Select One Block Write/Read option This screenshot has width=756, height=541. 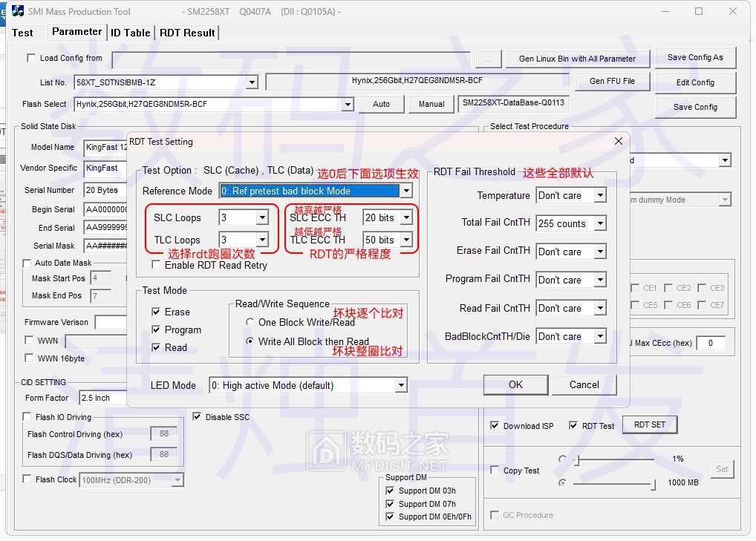pos(250,322)
